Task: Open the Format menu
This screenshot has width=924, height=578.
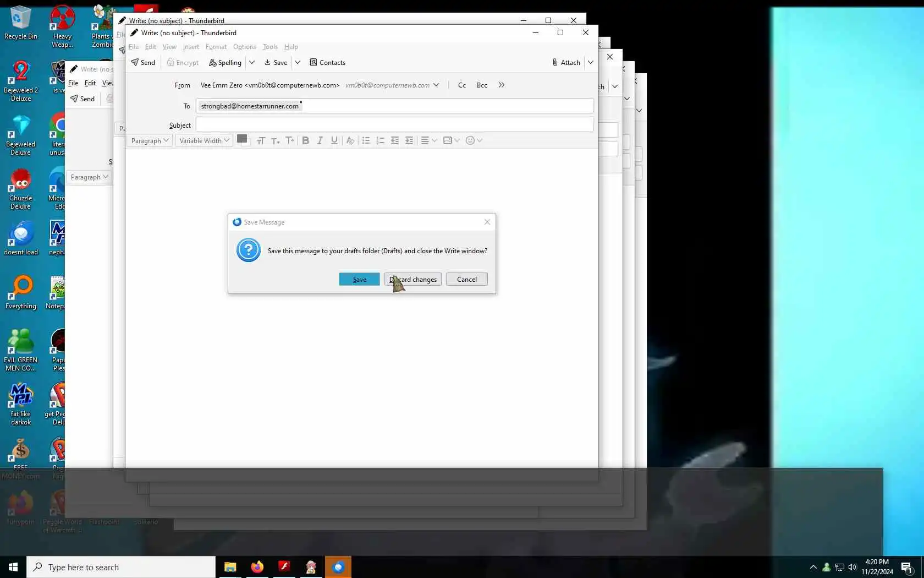Action: (216, 47)
